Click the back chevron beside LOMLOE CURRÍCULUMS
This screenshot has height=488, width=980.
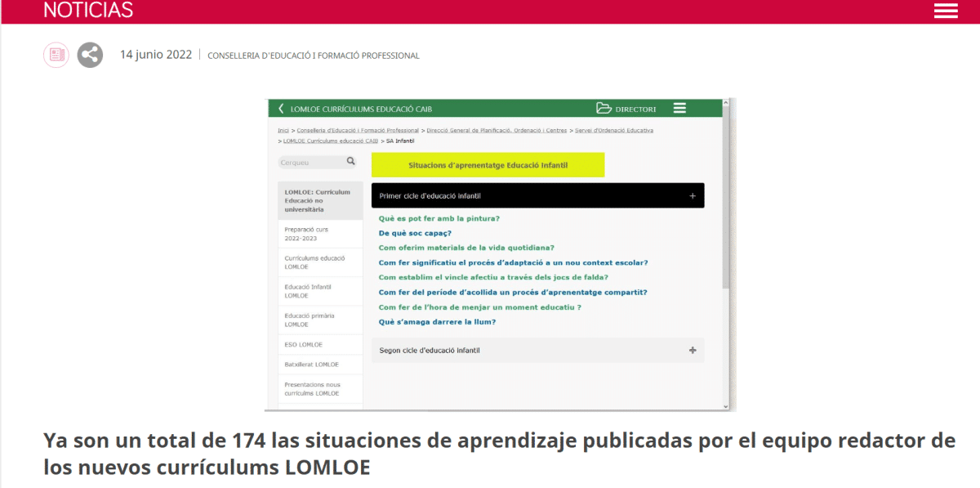[x=281, y=109]
